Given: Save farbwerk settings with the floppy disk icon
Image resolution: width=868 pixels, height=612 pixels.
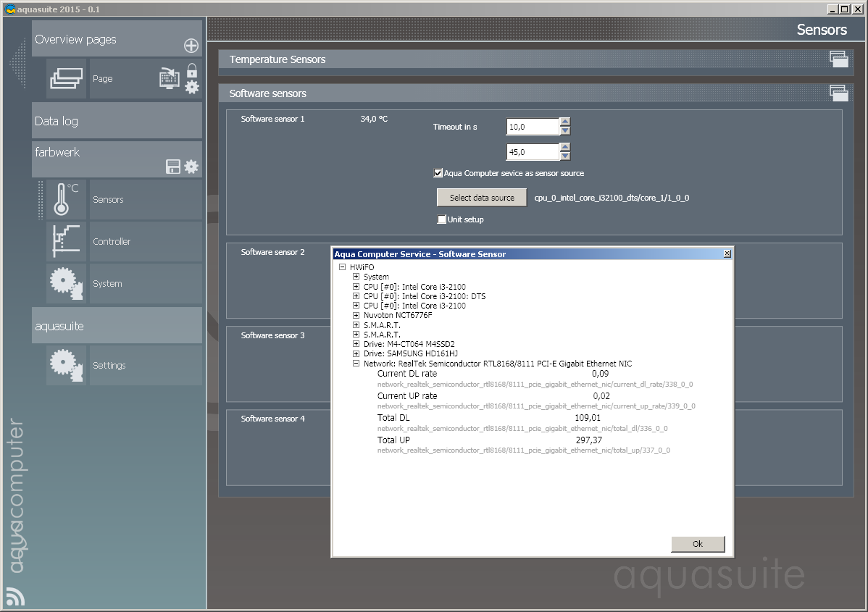Looking at the screenshot, I should click(172, 167).
